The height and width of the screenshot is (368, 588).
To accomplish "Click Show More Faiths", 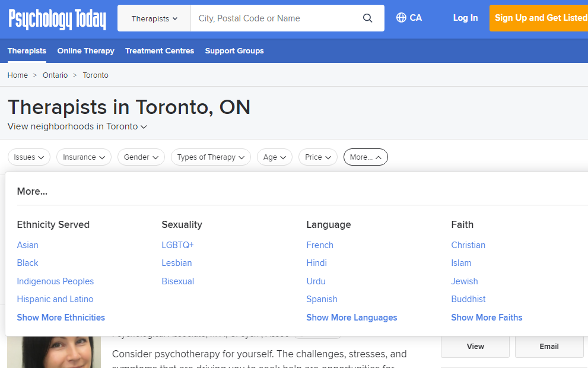I will click(x=487, y=318).
